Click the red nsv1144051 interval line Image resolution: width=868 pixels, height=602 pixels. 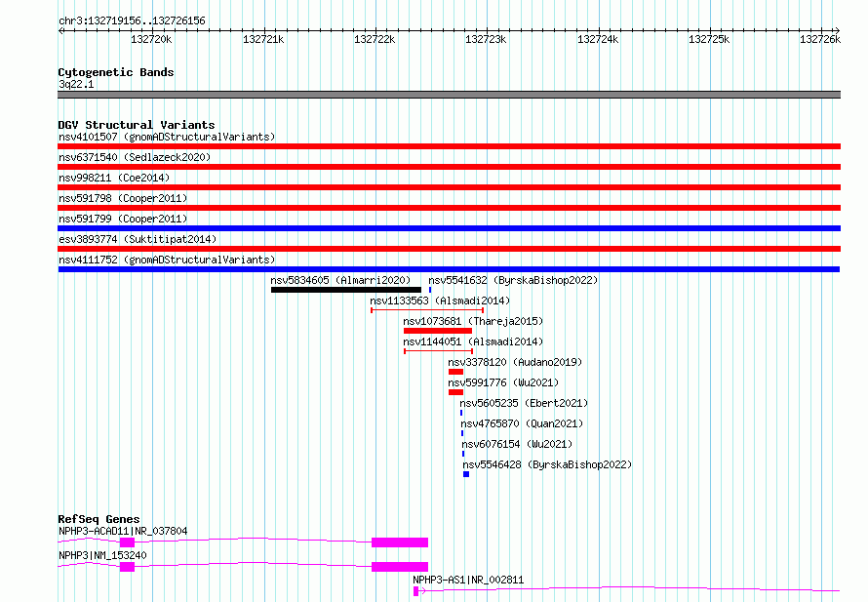pyautogui.click(x=439, y=351)
